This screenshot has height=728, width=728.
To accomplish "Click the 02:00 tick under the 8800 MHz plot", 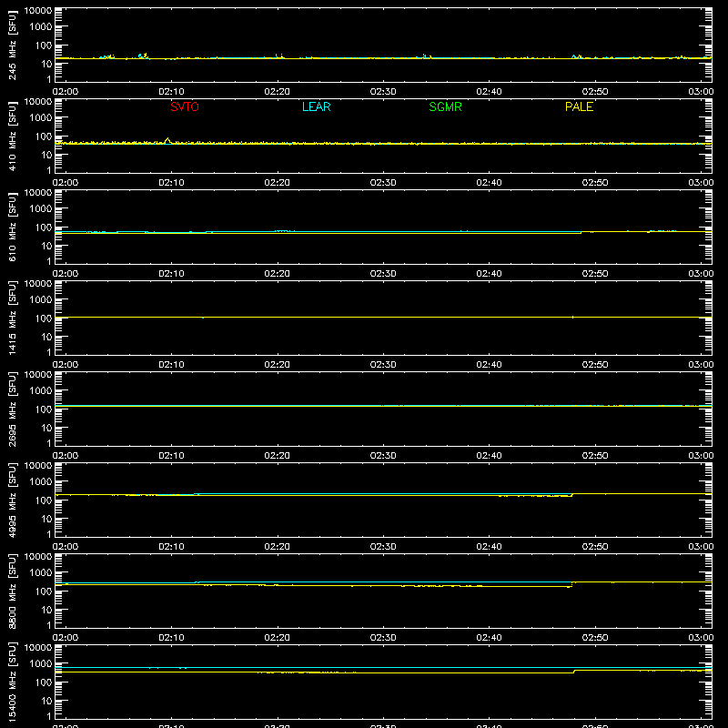I will (x=66, y=638).
